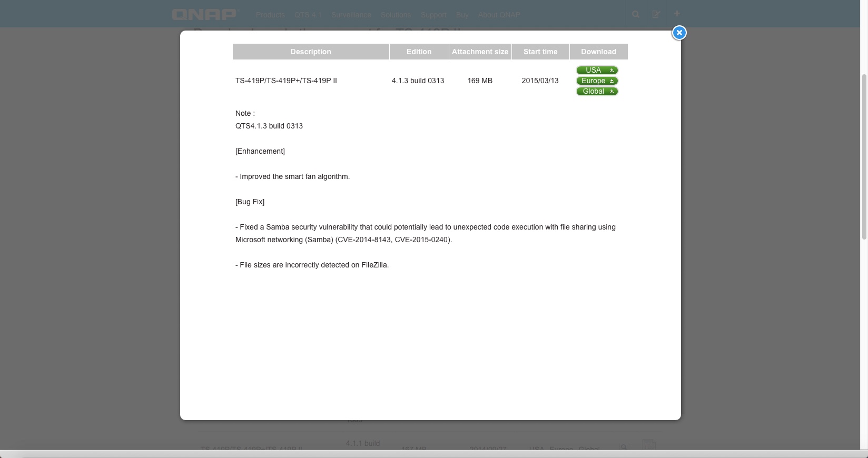The image size is (868, 458).
Task: Click the [Enhancement] heading
Action: click(x=260, y=151)
